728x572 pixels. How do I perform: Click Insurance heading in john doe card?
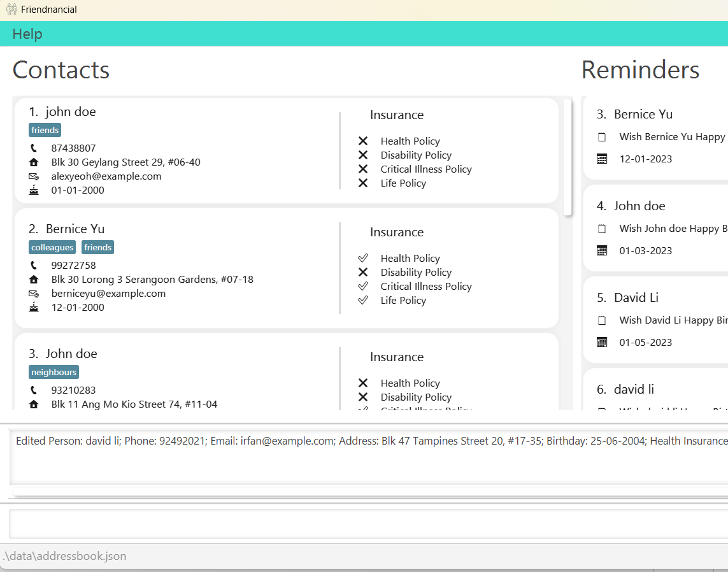(x=397, y=115)
